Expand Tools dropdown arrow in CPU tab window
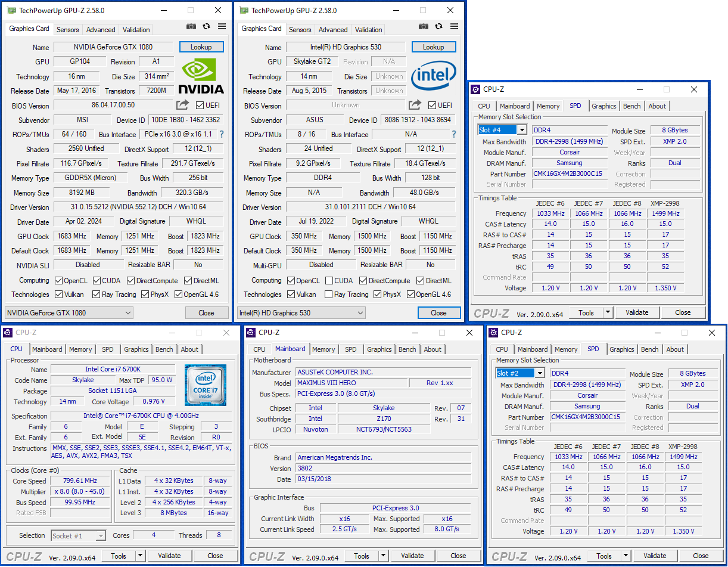This screenshot has width=728, height=567. 140,556
